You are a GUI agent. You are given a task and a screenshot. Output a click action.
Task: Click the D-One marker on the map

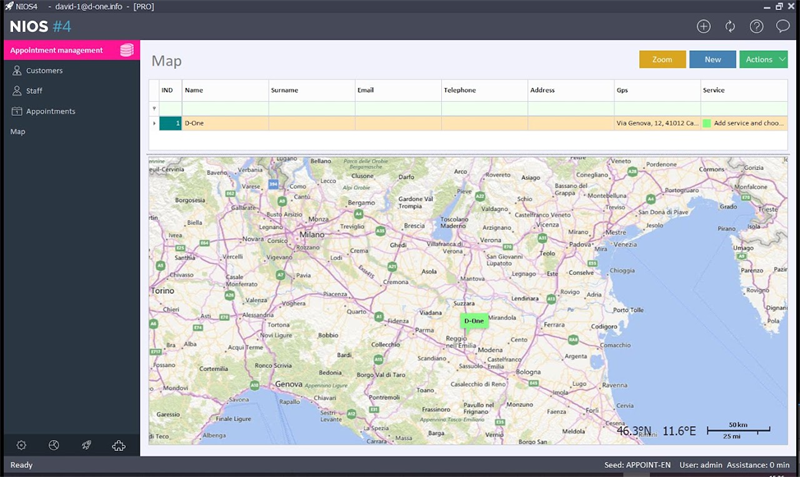(x=474, y=321)
